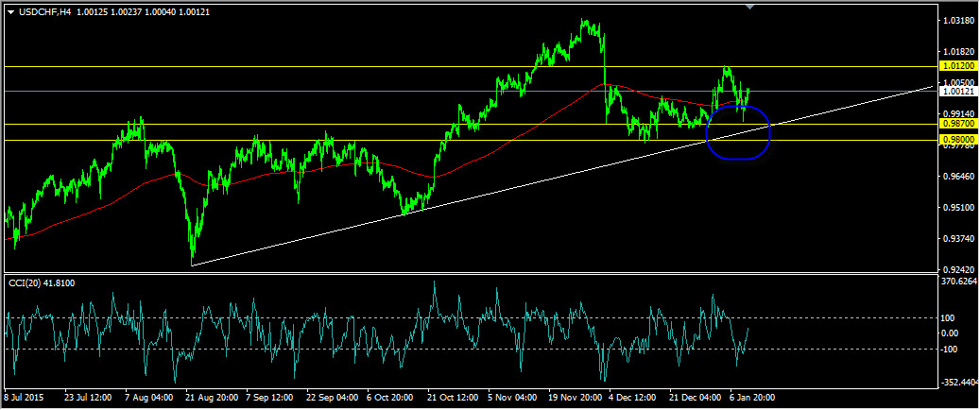Click the 7 Aug 04:00 time label
The height and width of the screenshot is (410, 980).
[x=148, y=397]
